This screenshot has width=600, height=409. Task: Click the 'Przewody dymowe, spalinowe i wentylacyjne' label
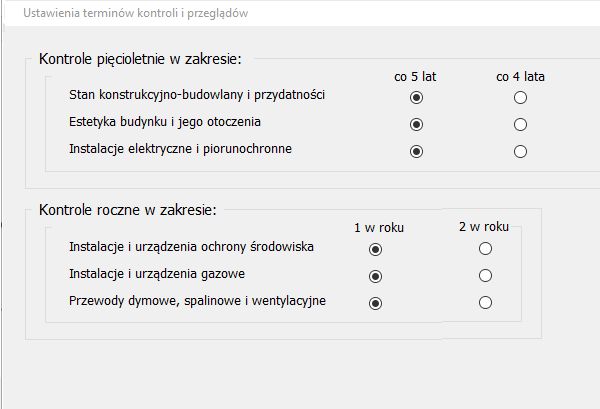coord(197,300)
